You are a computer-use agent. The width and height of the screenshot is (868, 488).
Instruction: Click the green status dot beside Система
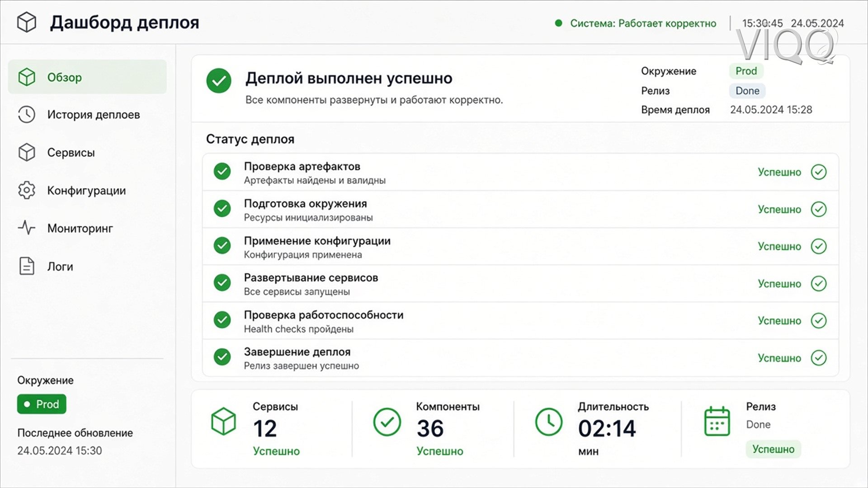click(559, 23)
